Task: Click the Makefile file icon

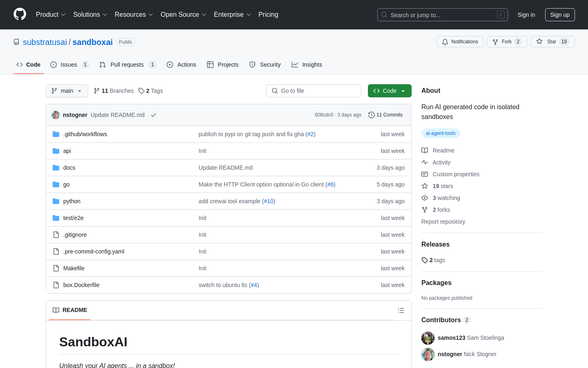Action: [x=56, y=268]
